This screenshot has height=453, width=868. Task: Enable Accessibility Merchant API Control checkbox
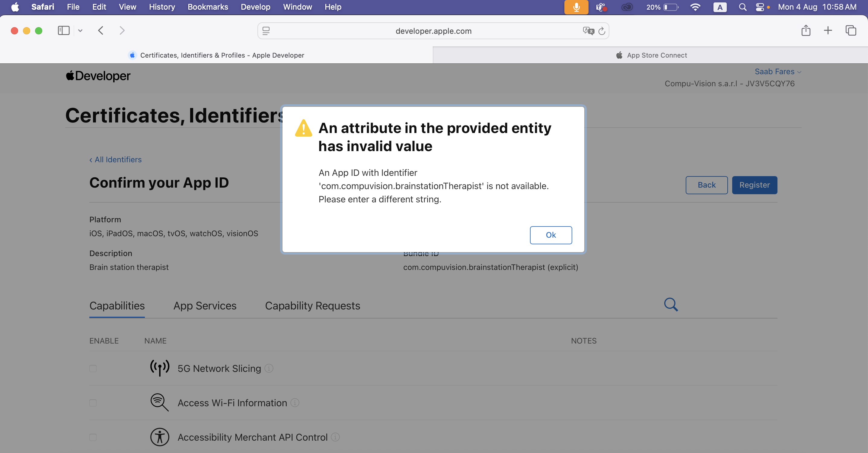[x=93, y=437]
